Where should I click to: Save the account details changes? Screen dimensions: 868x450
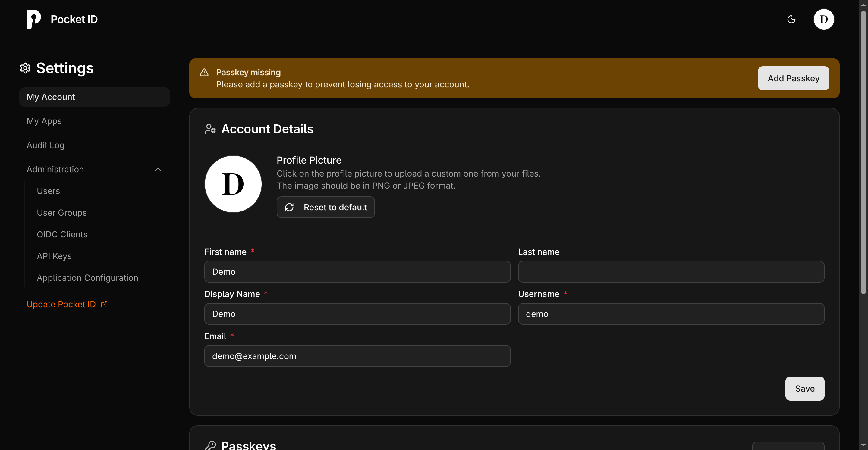click(x=804, y=388)
